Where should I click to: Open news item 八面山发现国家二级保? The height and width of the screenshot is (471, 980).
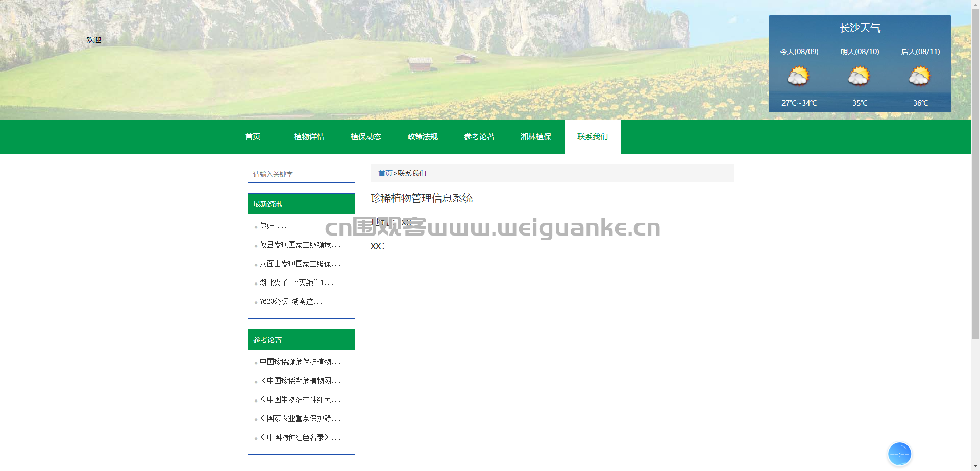300,264
